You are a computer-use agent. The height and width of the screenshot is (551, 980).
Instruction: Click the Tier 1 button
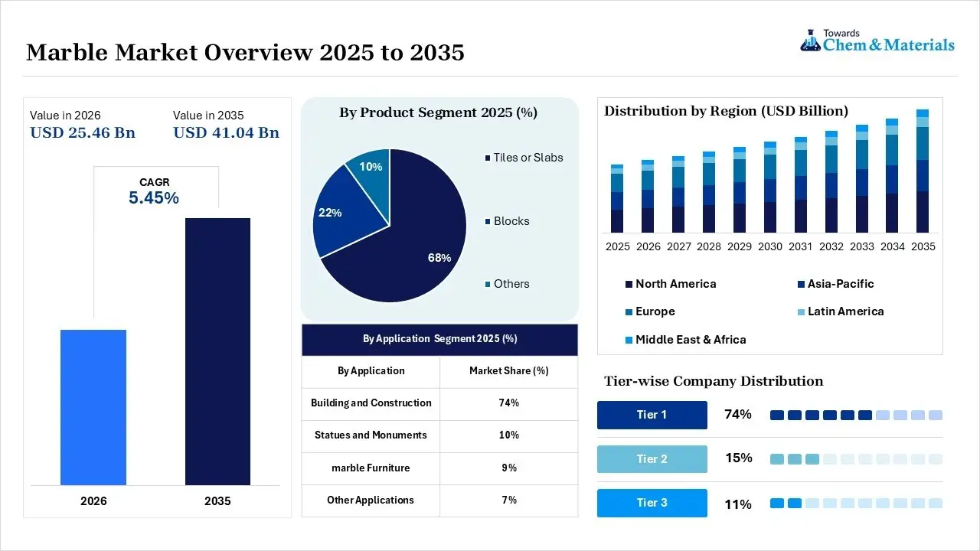652,415
